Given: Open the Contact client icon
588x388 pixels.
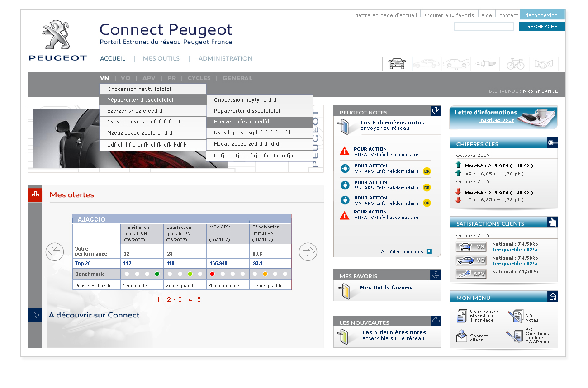Looking at the screenshot, I should [x=461, y=336].
